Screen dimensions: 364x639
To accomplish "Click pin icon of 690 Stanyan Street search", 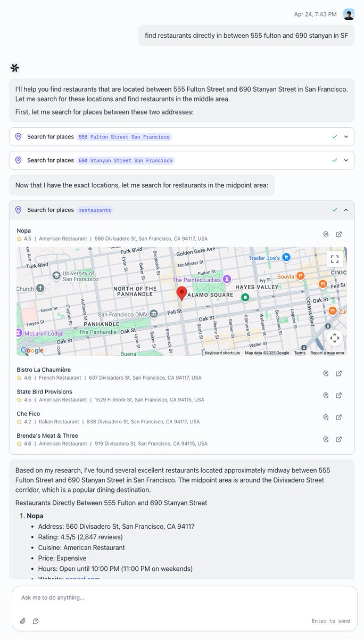I will (x=18, y=160).
